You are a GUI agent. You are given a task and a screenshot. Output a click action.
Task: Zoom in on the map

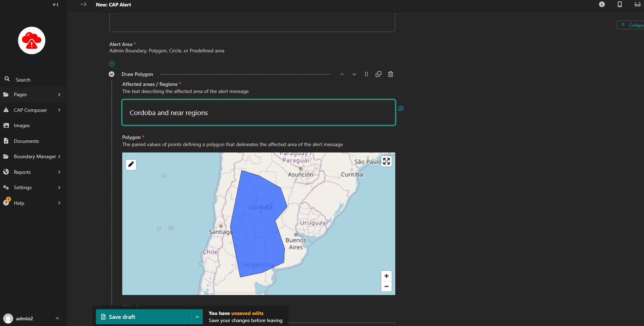[386, 276]
